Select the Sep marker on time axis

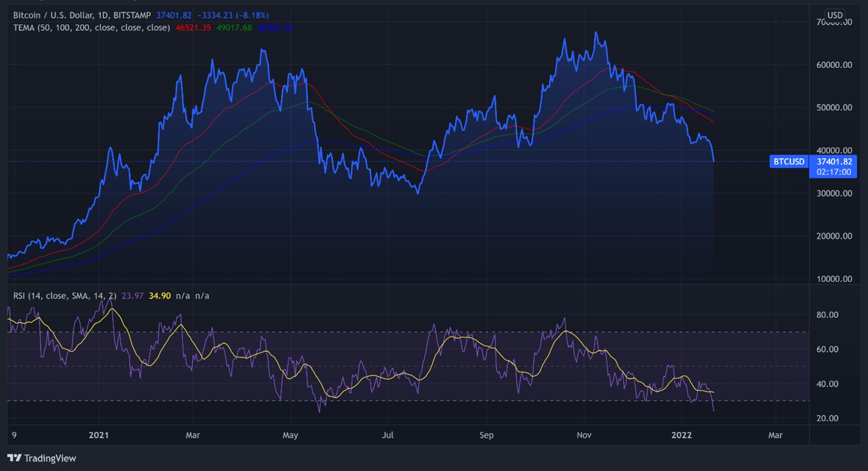486,435
